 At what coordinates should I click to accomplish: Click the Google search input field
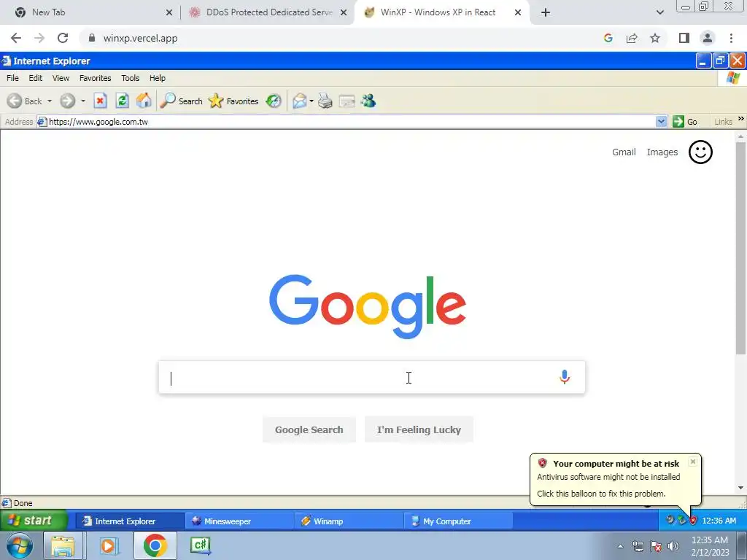[371, 378]
